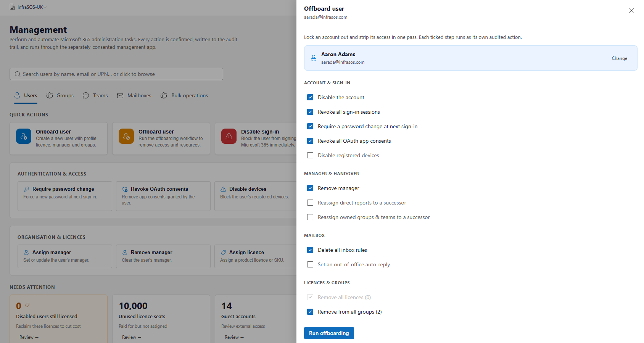Click the key icon for Require password change
644x343 pixels.
(26, 189)
